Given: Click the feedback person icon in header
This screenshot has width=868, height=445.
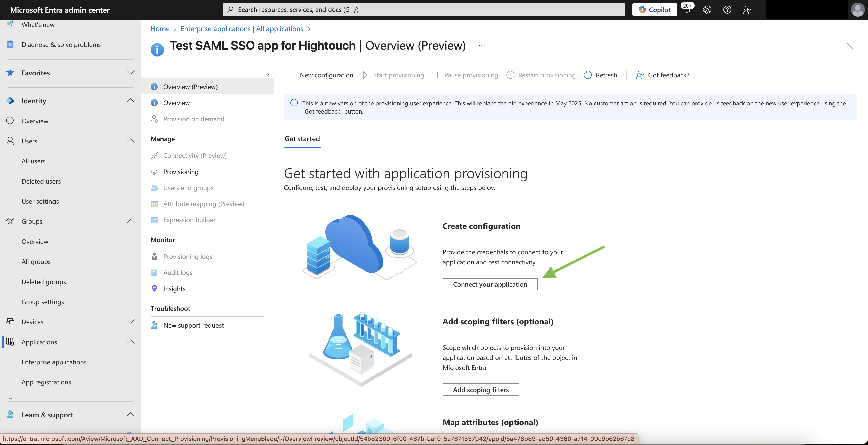Looking at the screenshot, I should point(747,10).
